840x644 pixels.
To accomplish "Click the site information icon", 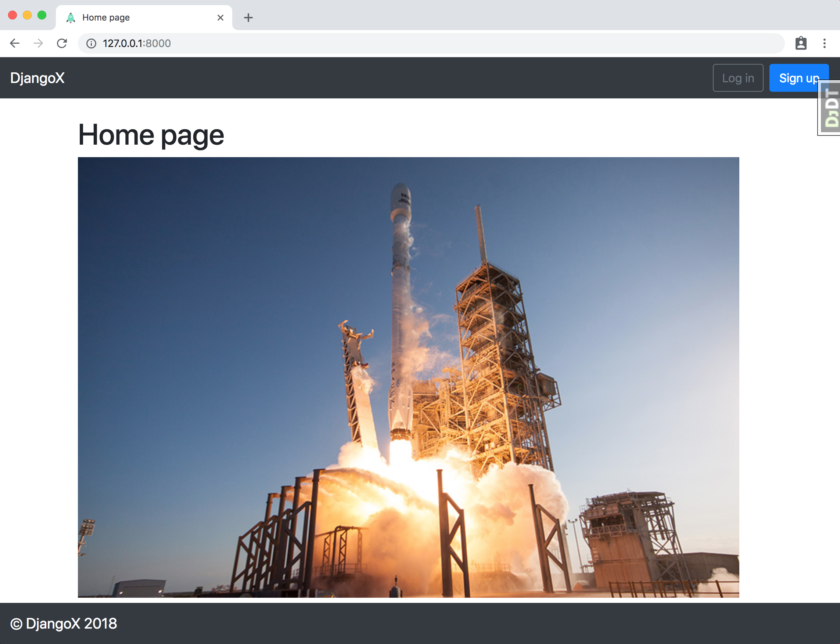I will point(91,43).
